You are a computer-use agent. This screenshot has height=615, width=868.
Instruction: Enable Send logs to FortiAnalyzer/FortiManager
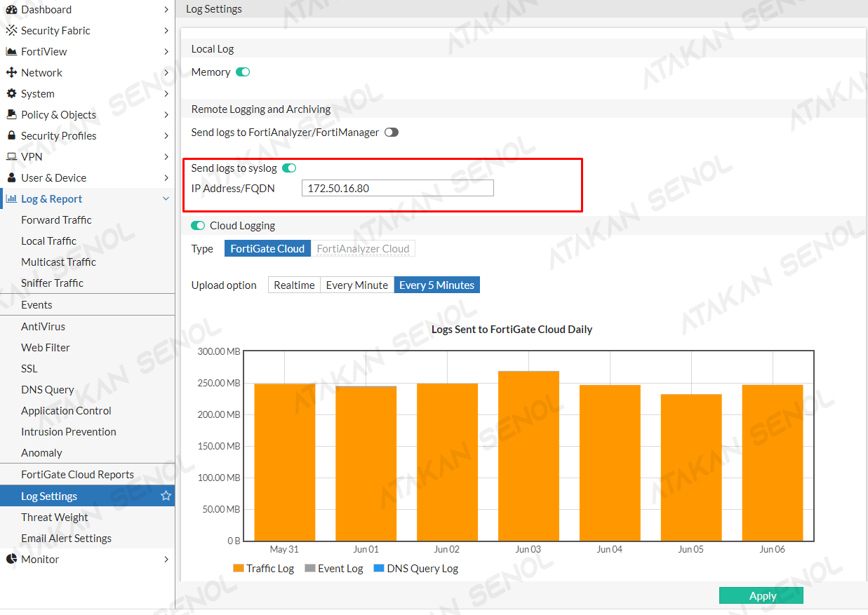pyautogui.click(x=392, y=133)
